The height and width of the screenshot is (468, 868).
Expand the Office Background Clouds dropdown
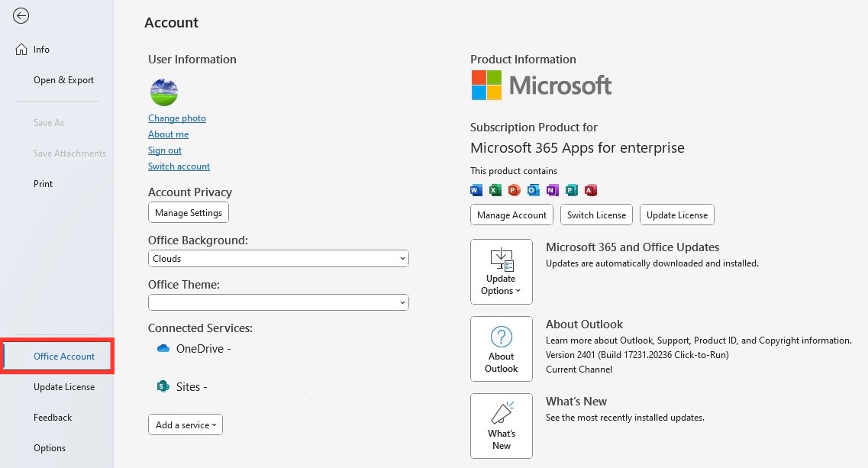click(x=279, y=259)
